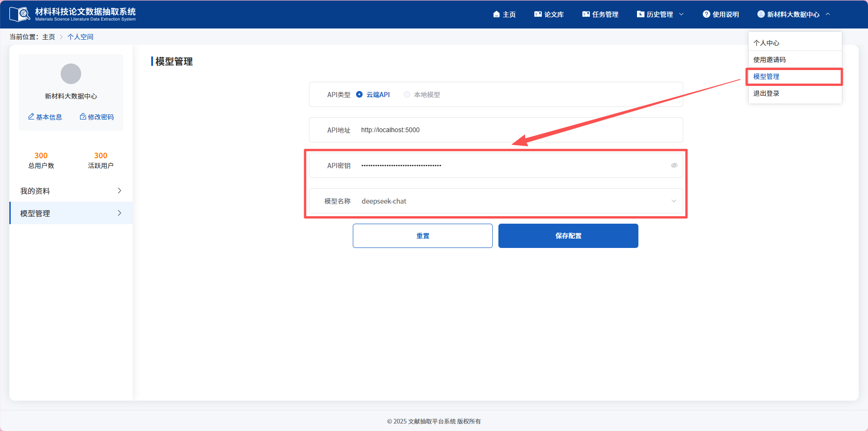Image resolution: width=868 pixels, height=431 pixels.
Task: Open 个人中心 from the account menu
Action: click(766, 42)
